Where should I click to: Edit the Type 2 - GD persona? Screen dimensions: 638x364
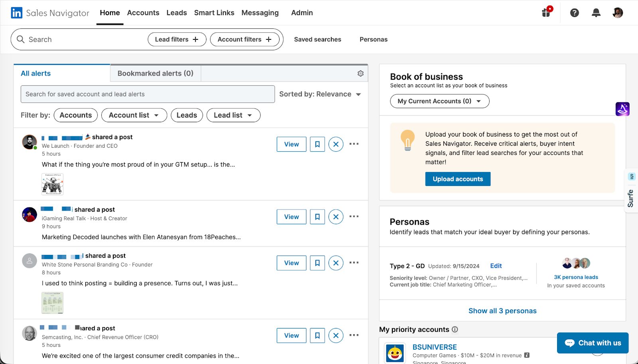(x=496, y=266)
